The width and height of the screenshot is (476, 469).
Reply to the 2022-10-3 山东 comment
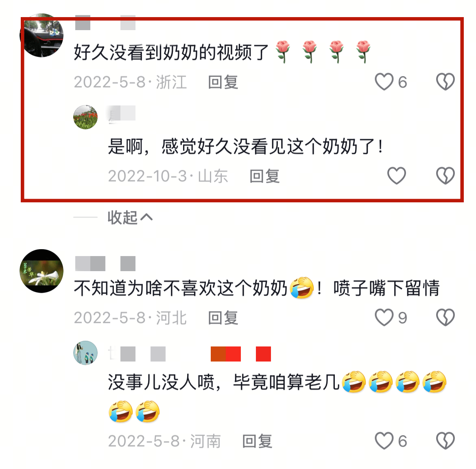(x=264, y=176)
